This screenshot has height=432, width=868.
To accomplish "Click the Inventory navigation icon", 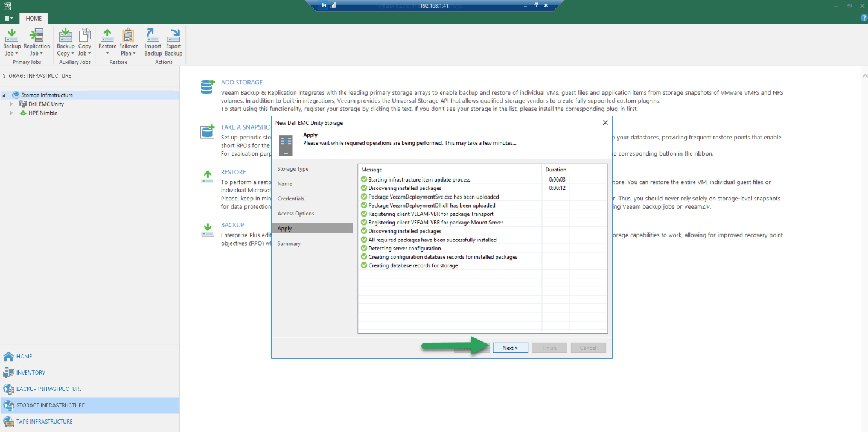I will pyautogui.click(x=8, y=372).
